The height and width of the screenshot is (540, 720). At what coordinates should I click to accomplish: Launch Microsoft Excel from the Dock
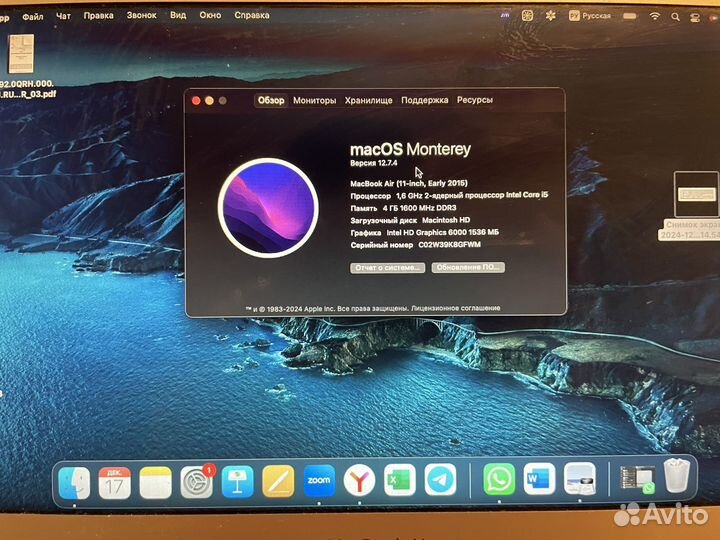(399, 480)
